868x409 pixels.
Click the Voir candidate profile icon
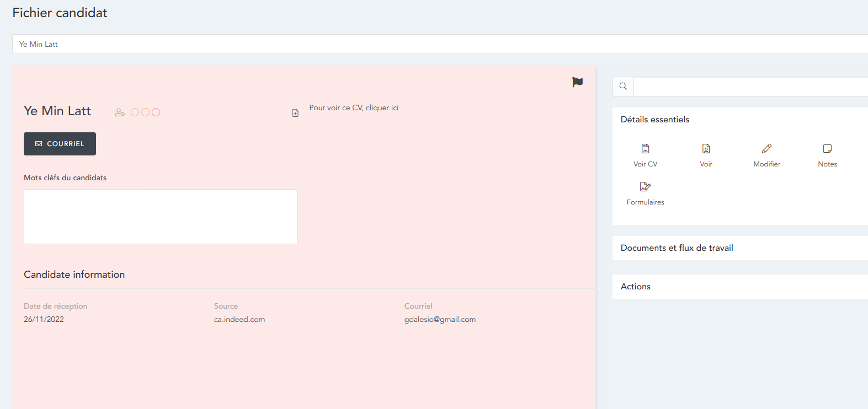[x=706, y=149]
